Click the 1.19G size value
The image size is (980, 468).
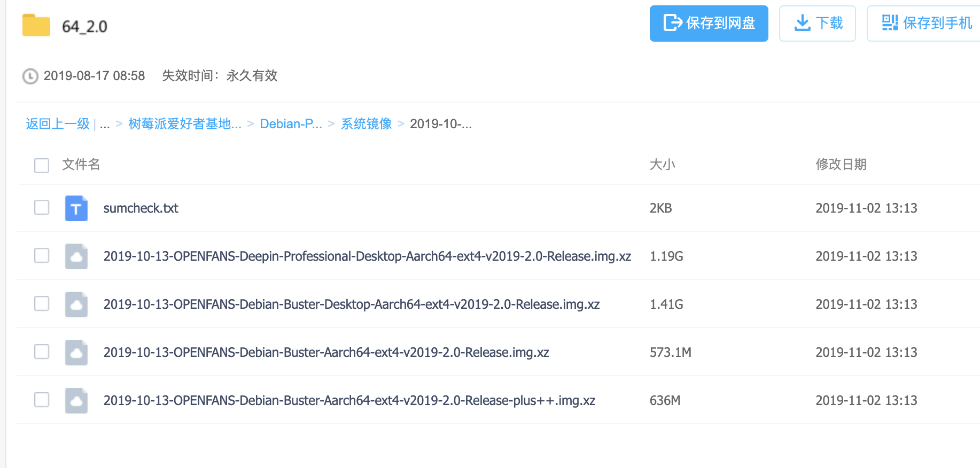pos(666,256)
